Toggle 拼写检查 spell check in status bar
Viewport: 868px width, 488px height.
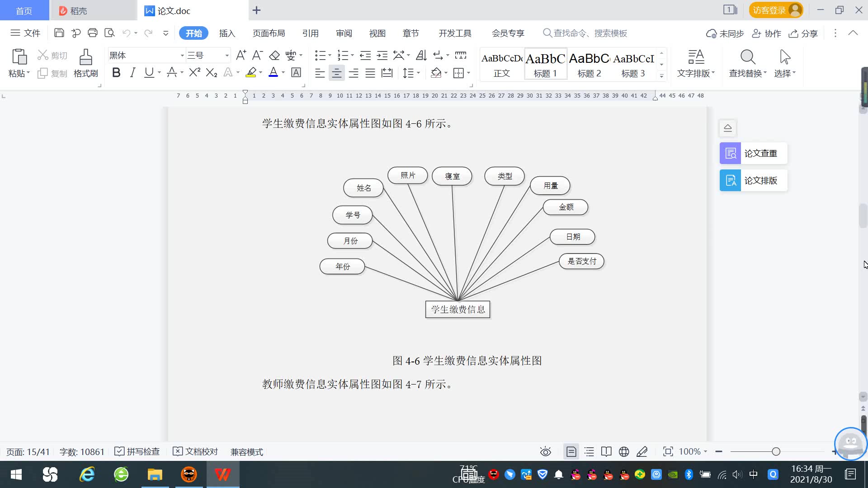pyautogui.click(x=137, y=452)
